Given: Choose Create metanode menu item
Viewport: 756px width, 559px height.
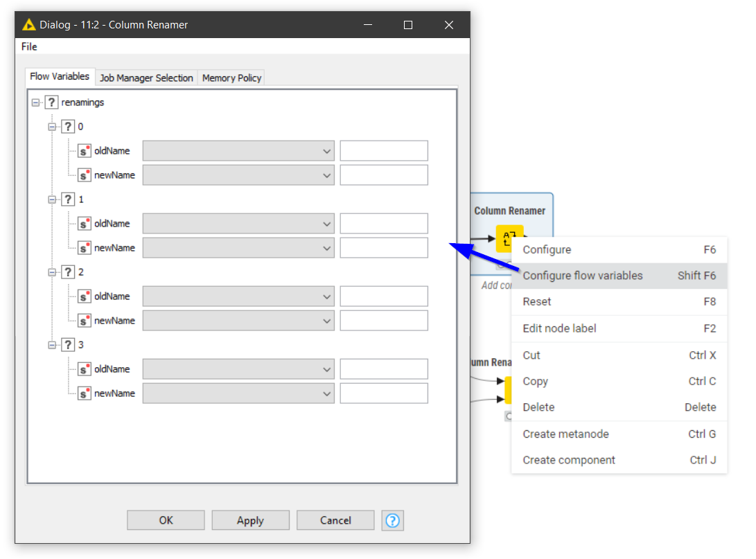Looking at the screenshot, I should click(x=619, y=434).
